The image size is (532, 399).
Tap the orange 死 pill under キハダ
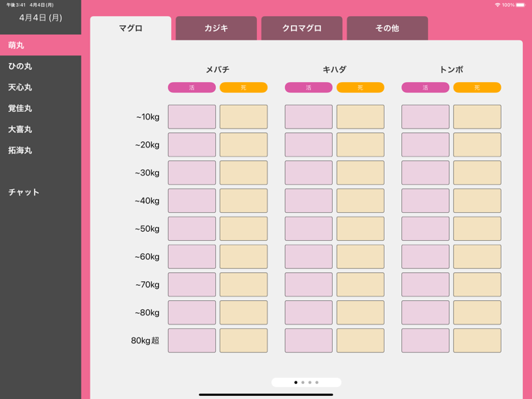click(x=360, y=87)
